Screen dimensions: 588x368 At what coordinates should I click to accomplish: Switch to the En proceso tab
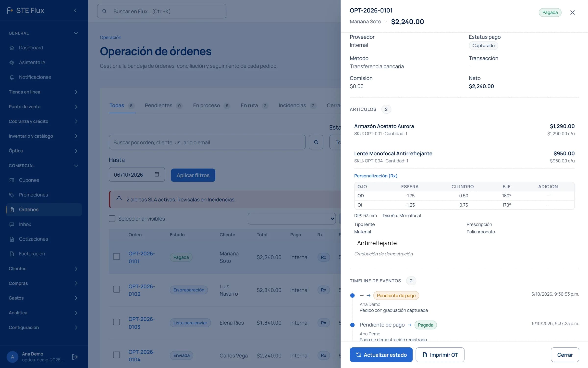[x=211, y=105]
